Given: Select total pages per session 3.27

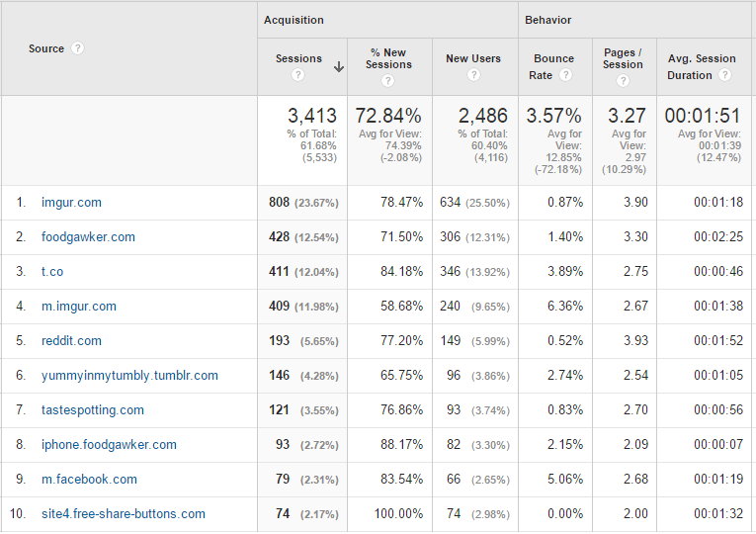Looking at the screenshot, I should [627, 116].
